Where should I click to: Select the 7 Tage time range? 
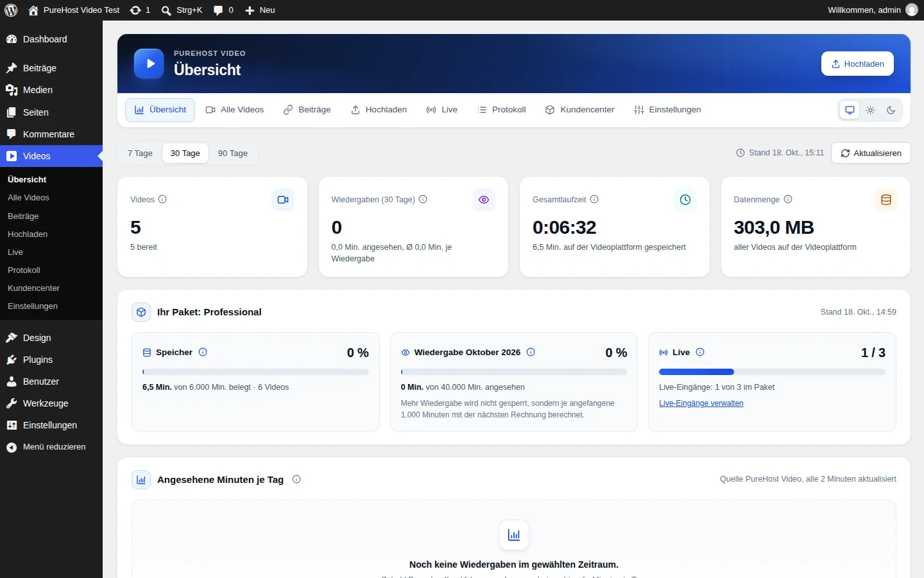[140, 153]
